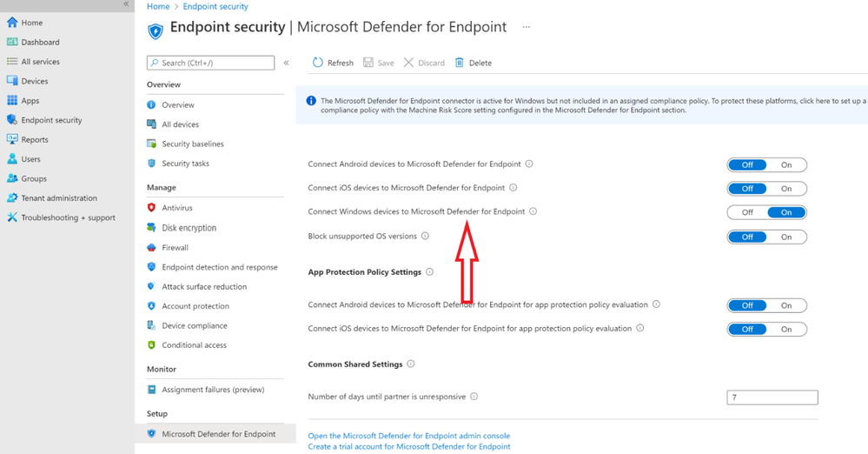Screen dimensions: 868x454
Task: Toggle iOS app protection policy evaluation switch
Action: (x=766, y=330)
